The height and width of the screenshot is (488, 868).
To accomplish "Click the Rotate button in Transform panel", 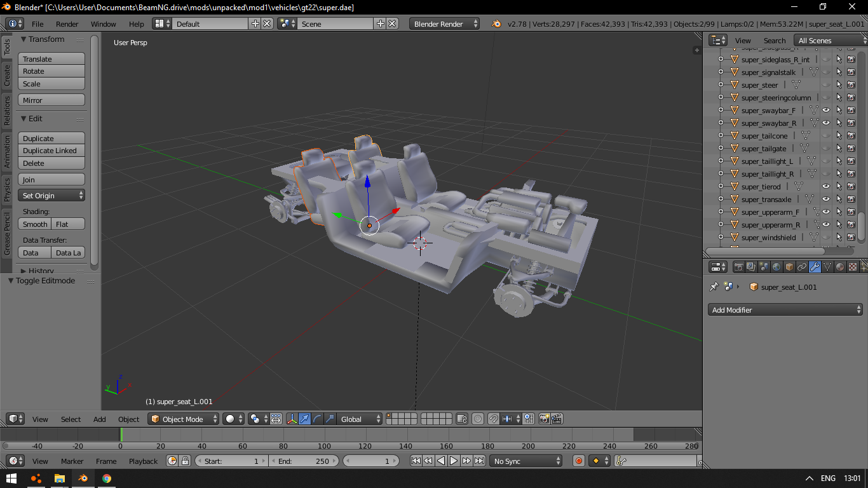I will pyautogui.click(x=51, y=71).
